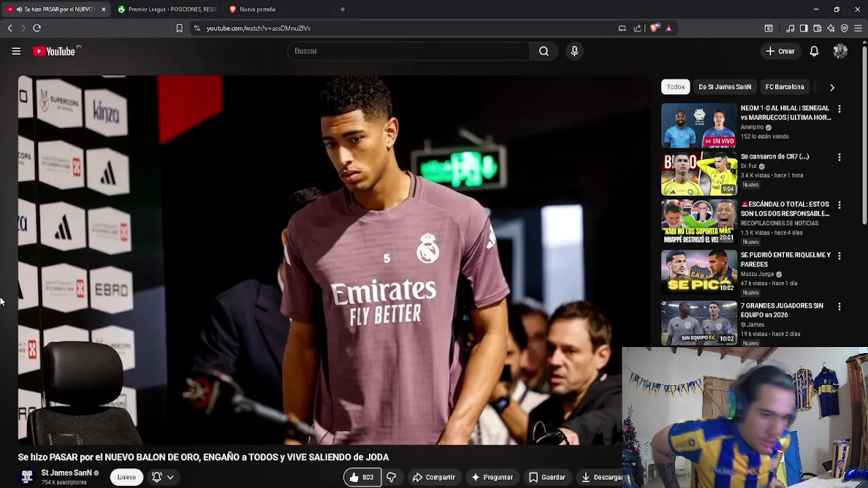Toggle the browser sidebar panel
This screenshot has width=868, height=488.
pyautogui.click(x=804, y=28)
